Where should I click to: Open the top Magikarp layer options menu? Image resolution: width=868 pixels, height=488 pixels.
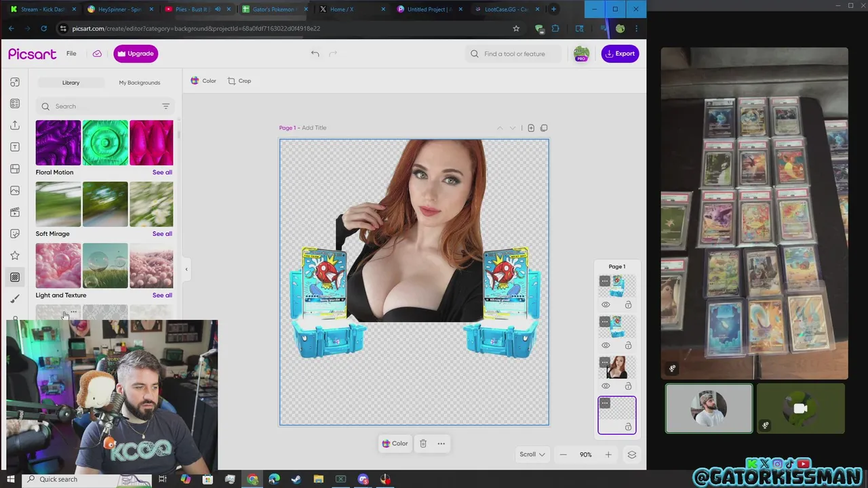[605, 281]
